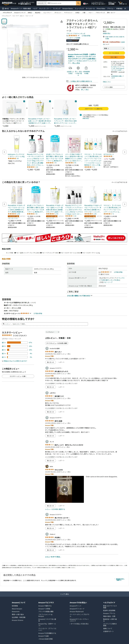Go to next recommended items carousel arrow

pos(125,152)
